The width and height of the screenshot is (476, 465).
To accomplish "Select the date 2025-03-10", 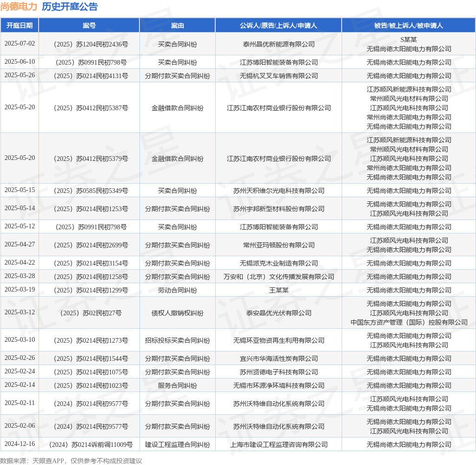I will [x=20, y=339].
